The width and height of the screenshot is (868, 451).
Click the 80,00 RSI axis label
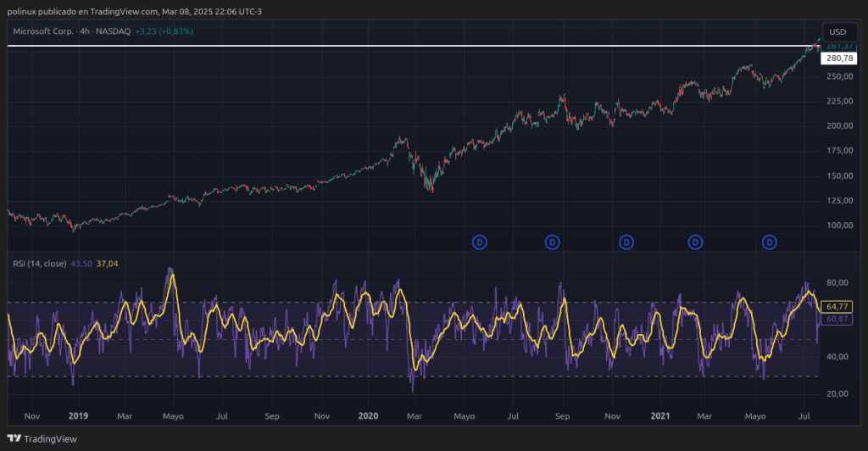837,283
